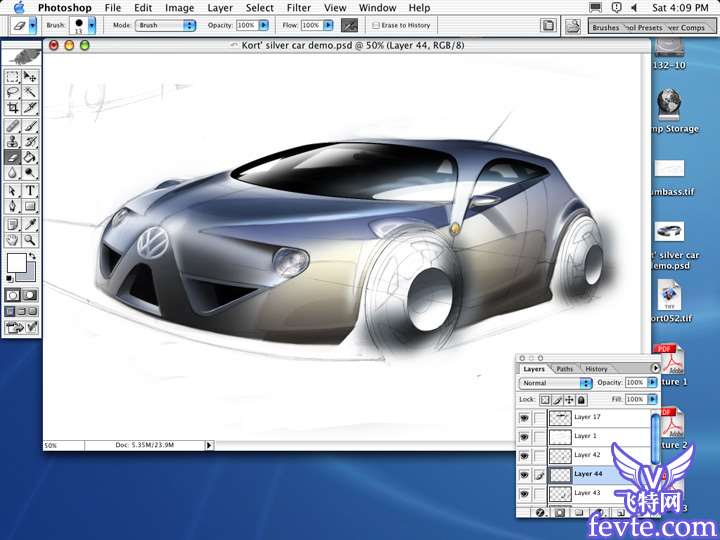Select the Eyedropper tool
The width and height of the screenshot is (720, 540).
30,224
